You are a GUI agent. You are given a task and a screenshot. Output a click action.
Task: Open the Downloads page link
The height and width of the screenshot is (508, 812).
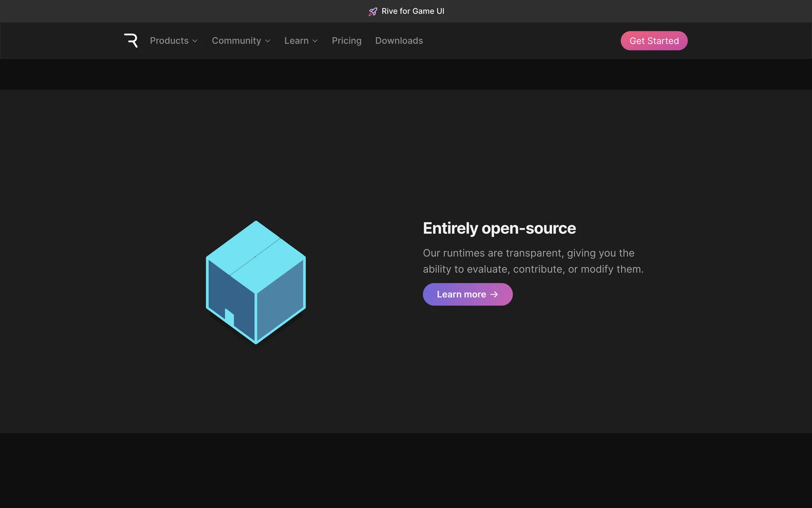point(399,41)
